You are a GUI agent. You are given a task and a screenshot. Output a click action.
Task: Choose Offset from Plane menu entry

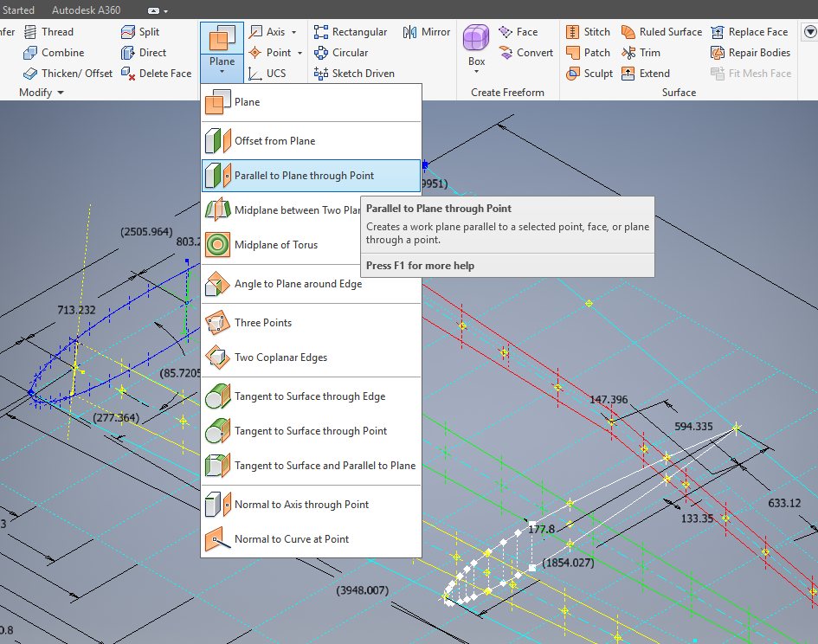(274, 141)
